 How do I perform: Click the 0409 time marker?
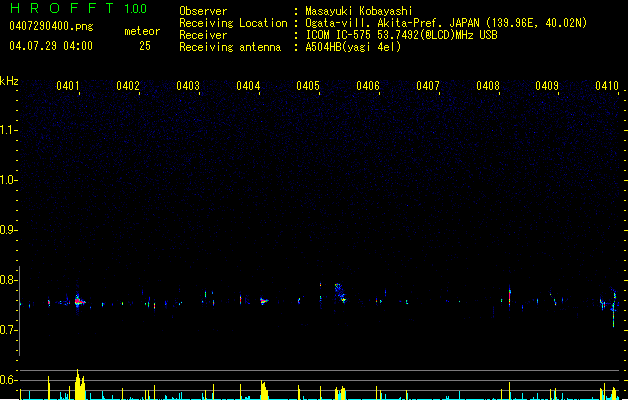547,86
